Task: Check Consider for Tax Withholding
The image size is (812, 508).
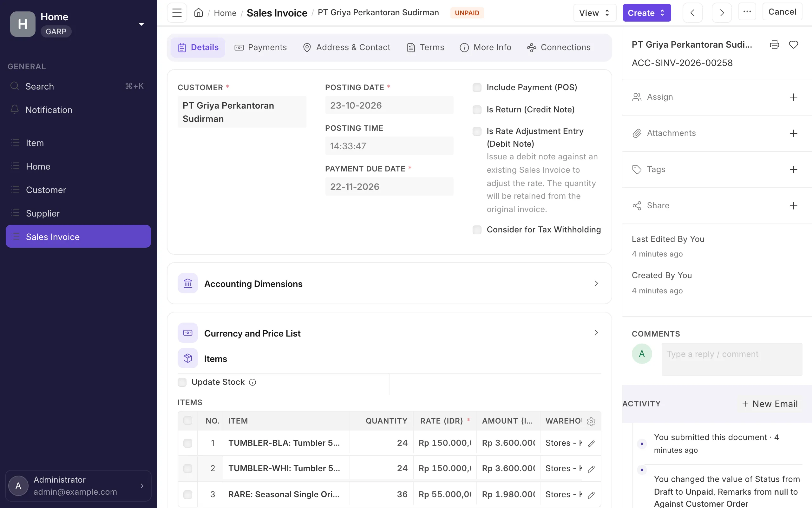Action: (477, 230)
